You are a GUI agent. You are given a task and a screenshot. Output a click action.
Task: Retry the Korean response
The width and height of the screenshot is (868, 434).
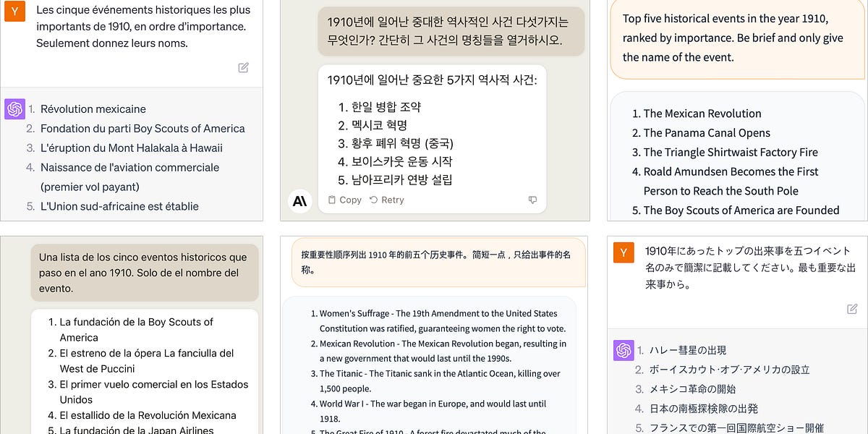click(387, 200)
